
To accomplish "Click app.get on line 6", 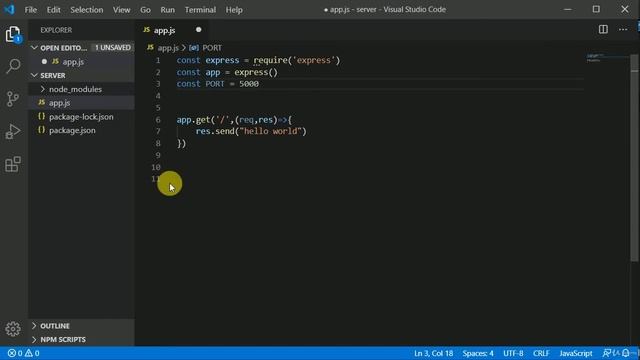I will 193,120.
